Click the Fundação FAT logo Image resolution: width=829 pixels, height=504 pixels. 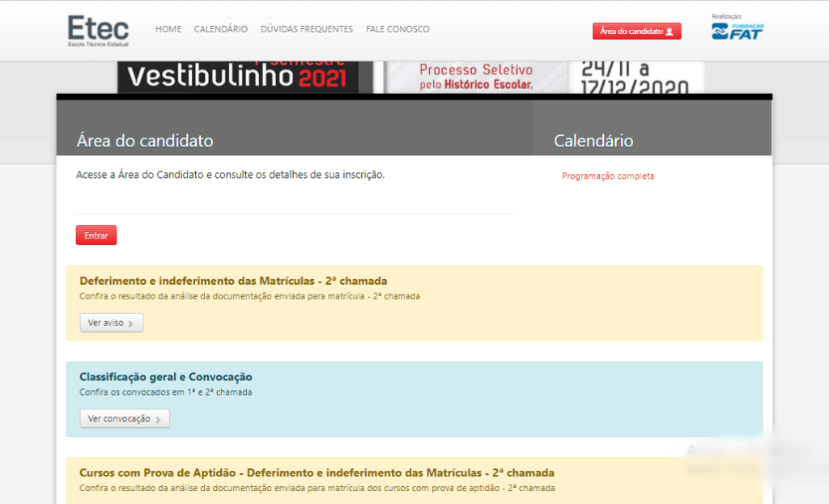[738, 32]
